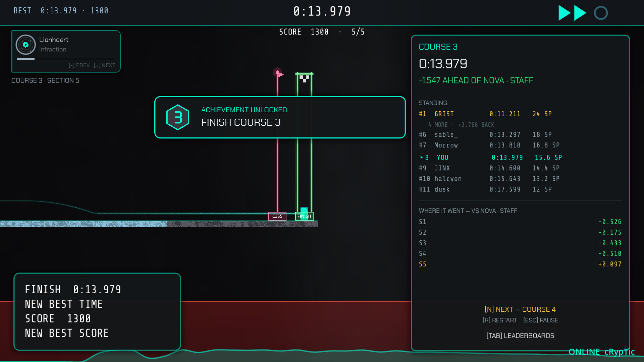644x362 pixels.
Task: Select the YOU standing row
Action: (x=520, y=157)
